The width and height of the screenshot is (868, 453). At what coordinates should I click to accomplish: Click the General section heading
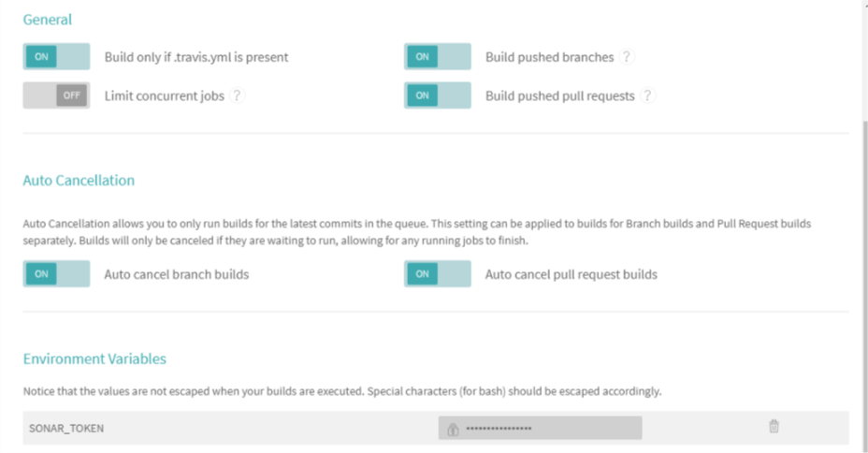tap(47, 20)
